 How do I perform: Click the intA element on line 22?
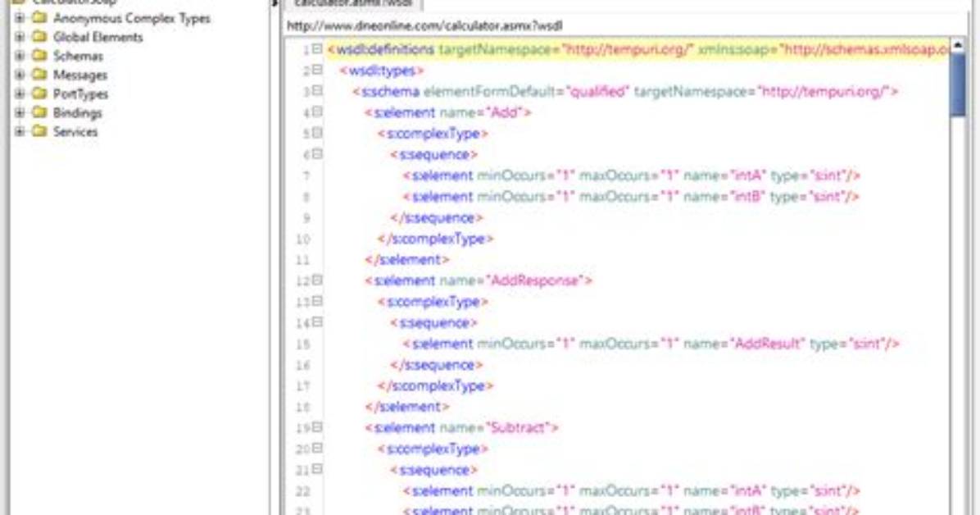(632, 491)
